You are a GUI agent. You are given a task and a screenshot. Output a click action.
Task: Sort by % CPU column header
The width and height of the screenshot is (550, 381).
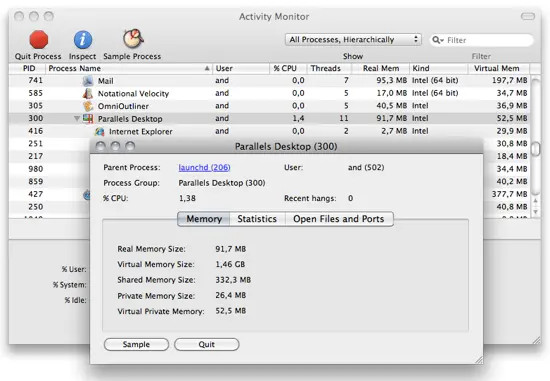click(288, 68)
